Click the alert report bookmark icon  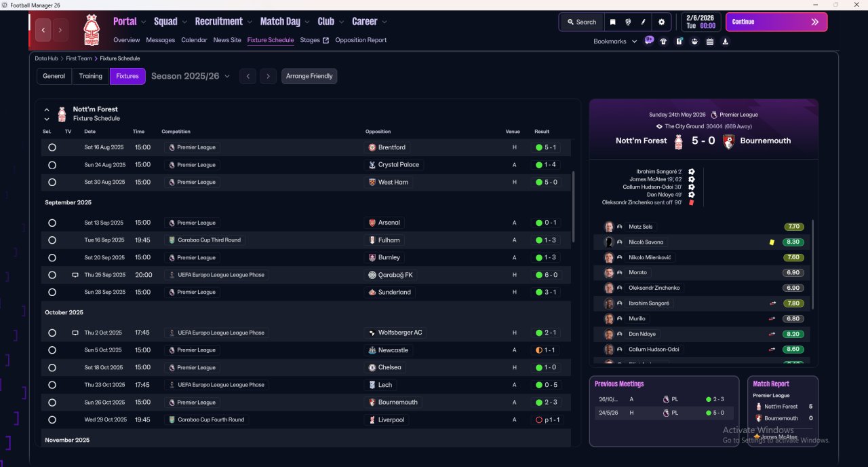pyautogui.click(x=679, y=41)
